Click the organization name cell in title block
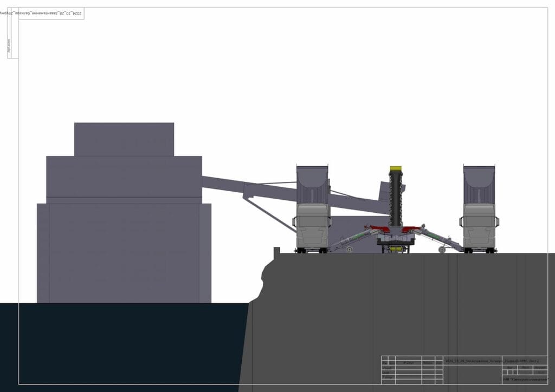555x392 pixels. click(524, 380)
